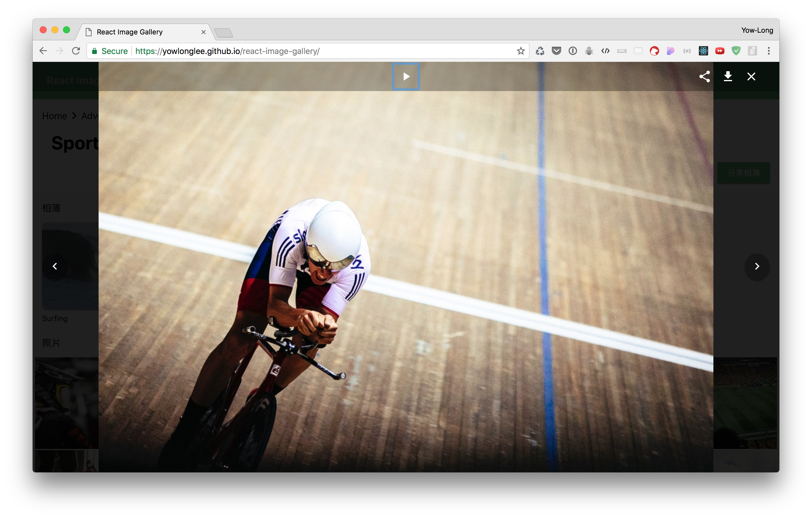Navigate back in browser history
This screenshot has width=812, height=519.
coord(43,51)
